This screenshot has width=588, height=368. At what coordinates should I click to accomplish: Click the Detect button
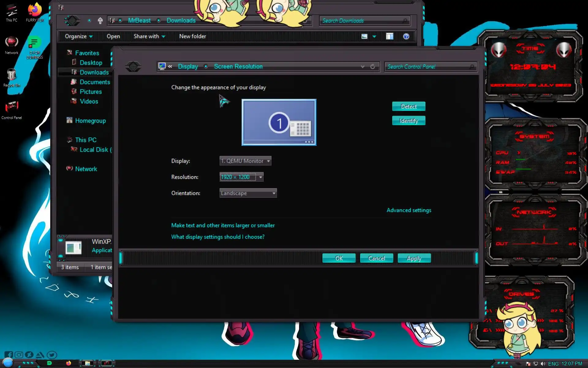[x=409, y=106]
